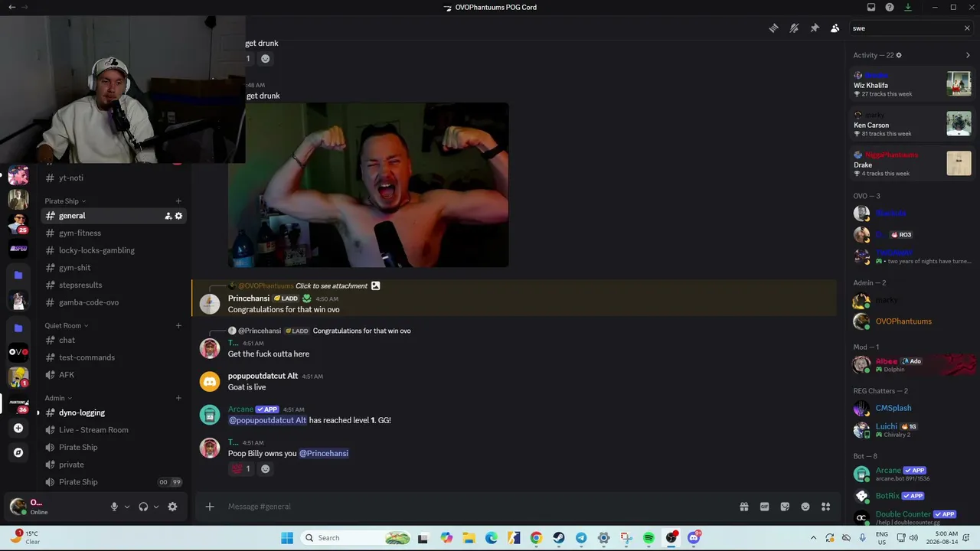
Task: Open the send gift icon in message bar
Action: [x=743, y=507]
